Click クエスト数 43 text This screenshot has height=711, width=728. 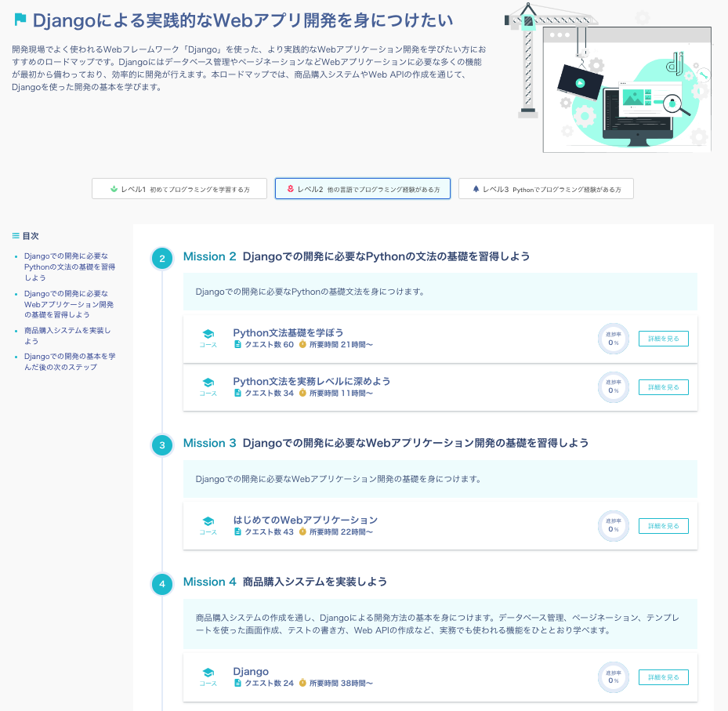(x=270, y=531)
